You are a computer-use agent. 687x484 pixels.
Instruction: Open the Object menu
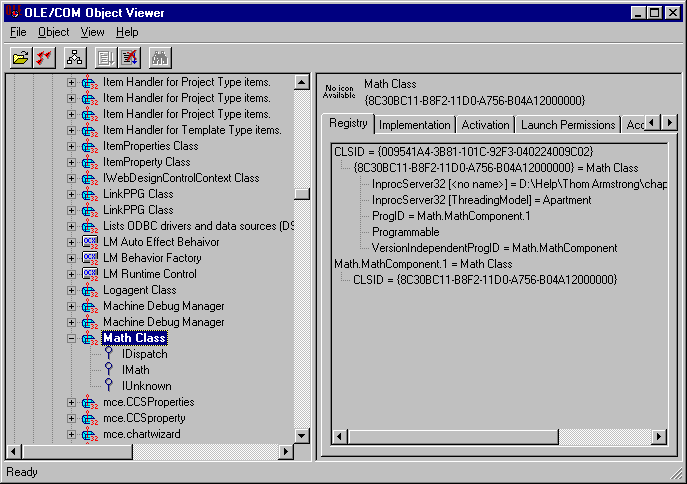[53, 32]
